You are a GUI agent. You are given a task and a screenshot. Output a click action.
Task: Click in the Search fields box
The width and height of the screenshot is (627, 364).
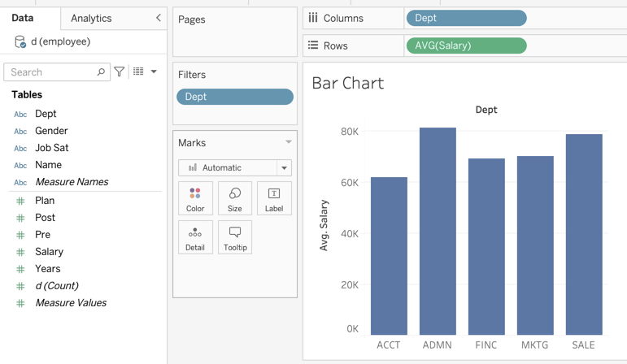tap(50, 72)
